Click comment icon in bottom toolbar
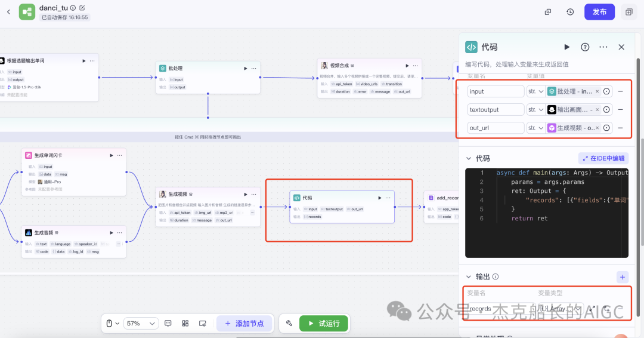 (168, 324)
